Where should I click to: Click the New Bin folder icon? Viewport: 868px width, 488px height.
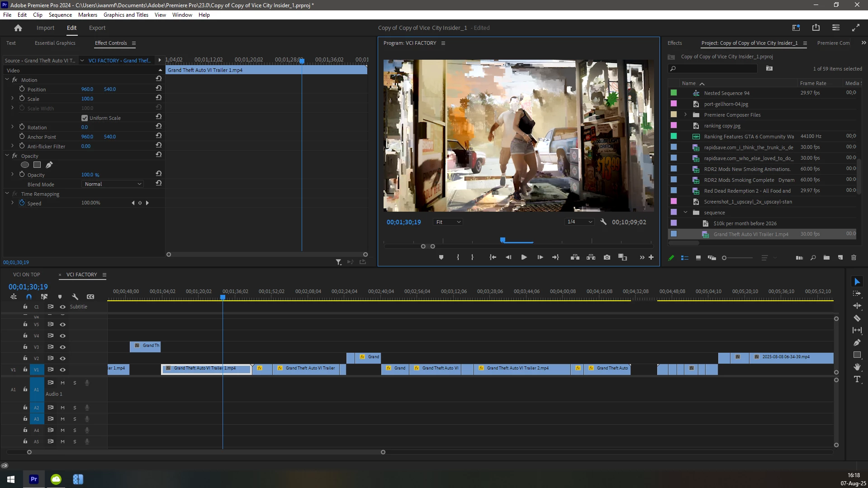[x=826, y=258]
